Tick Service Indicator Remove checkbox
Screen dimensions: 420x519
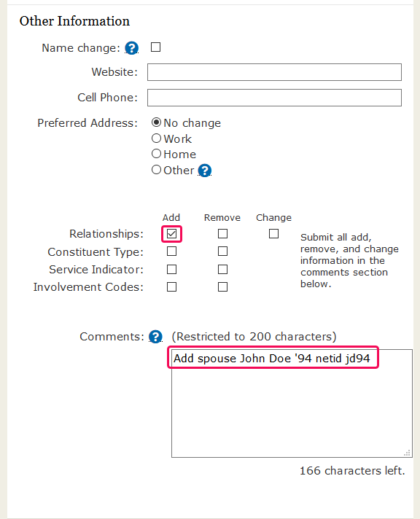pyautogui.click(x=222, y=269)
